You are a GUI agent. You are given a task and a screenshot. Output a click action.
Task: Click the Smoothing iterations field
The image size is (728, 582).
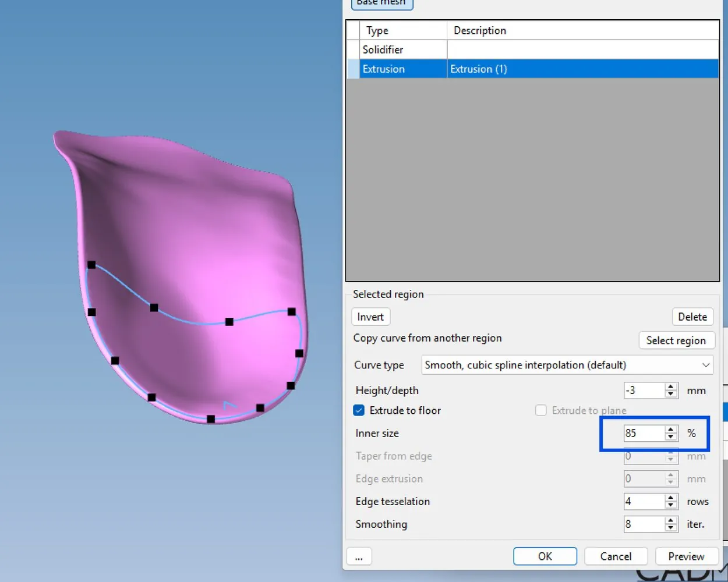point(644,524)
